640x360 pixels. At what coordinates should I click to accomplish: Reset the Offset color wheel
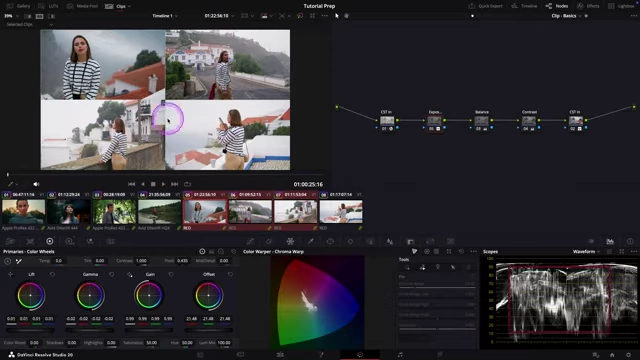coord(230,274)
